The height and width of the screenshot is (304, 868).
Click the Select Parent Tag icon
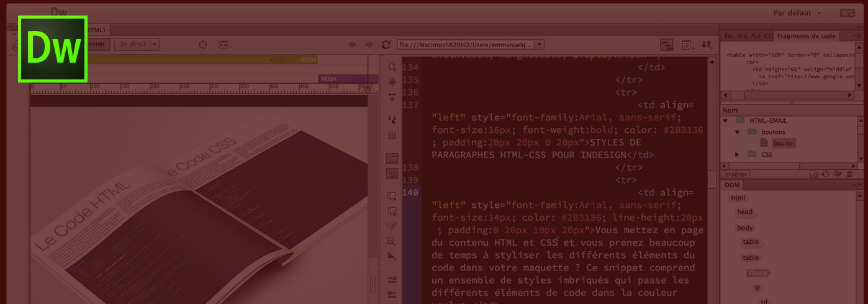click(x=392, y=120)
